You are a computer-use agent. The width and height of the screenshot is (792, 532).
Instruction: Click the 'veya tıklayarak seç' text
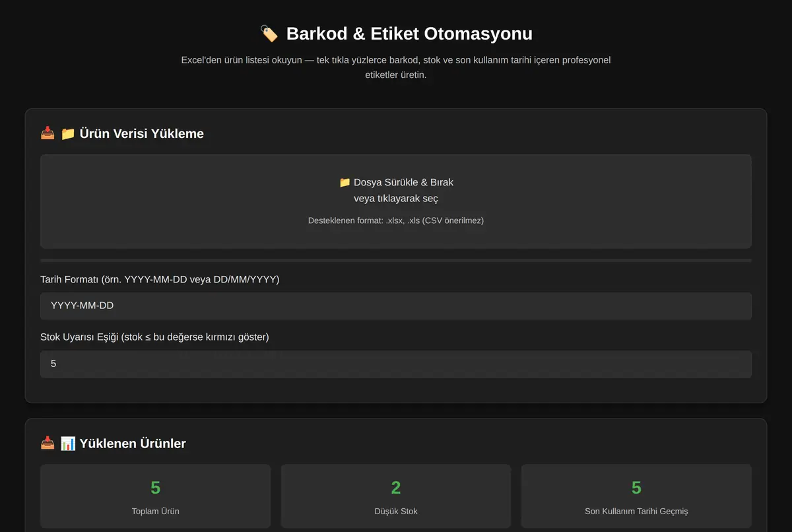[x=396, y=198]
